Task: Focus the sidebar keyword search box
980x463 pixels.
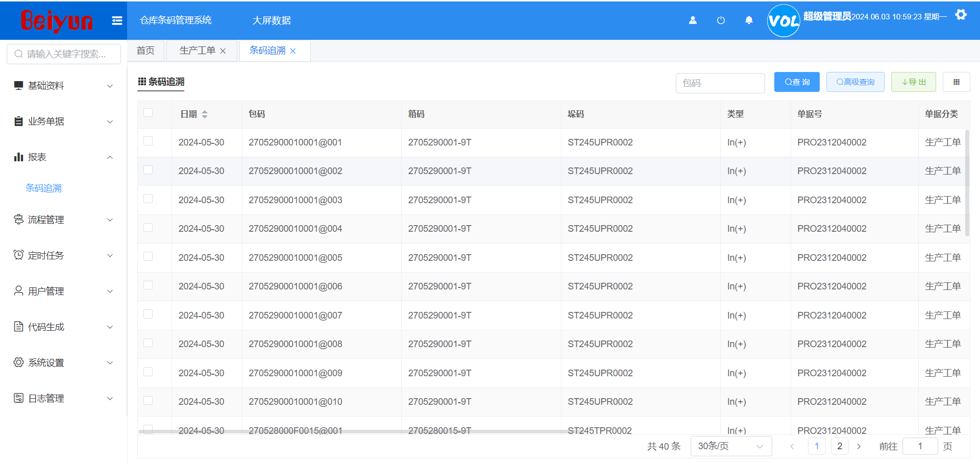Action: tap(64, 54)
